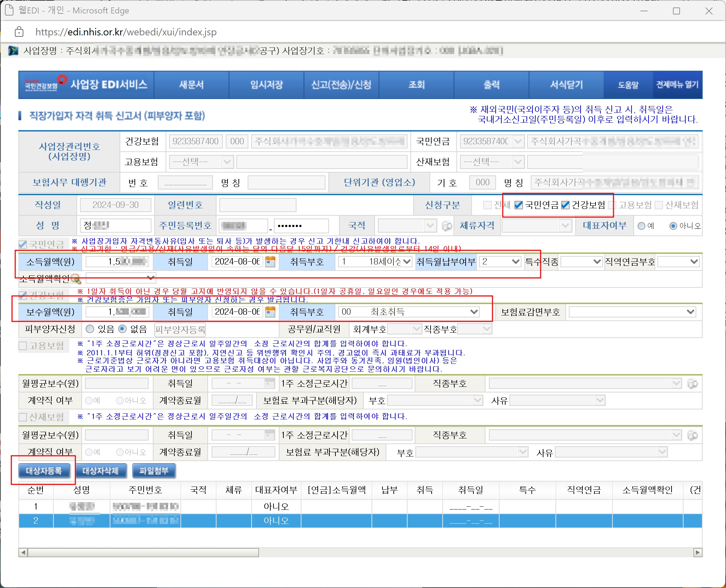Click the 국적 search icon
The image size is (726, 588).
[x=447, y=226]
